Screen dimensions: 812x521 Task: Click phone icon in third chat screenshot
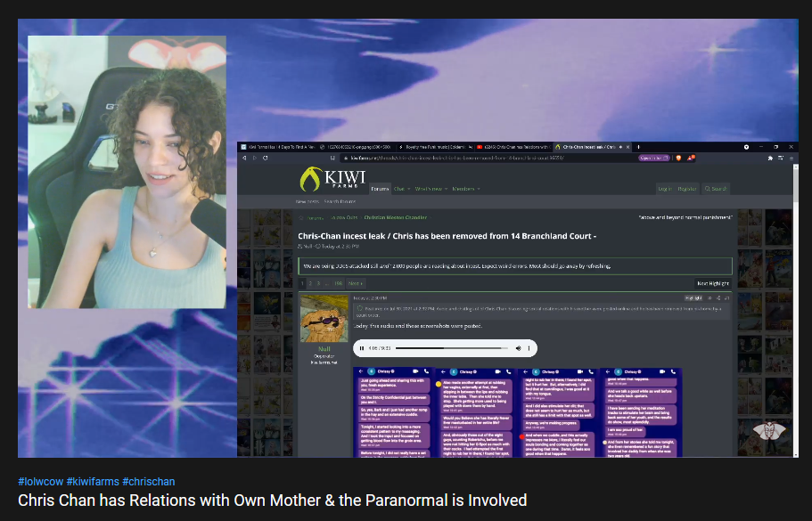(591, 371)
